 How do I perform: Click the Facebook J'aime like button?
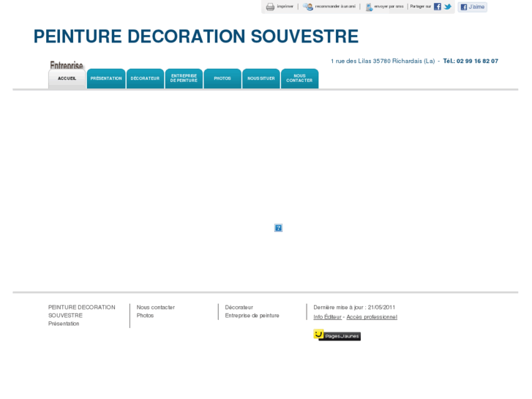coord(472,7)
